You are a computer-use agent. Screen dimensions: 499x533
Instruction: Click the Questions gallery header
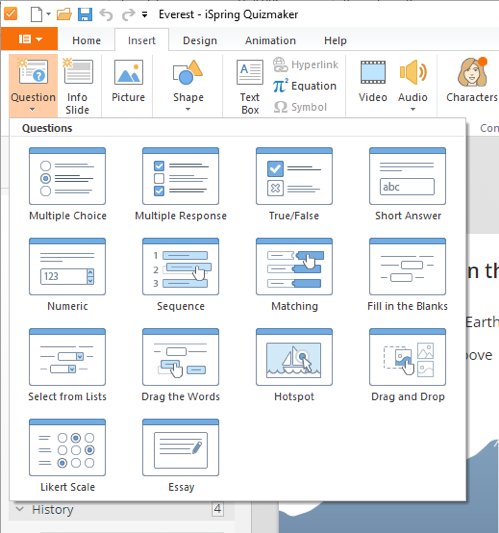[47, 128]
